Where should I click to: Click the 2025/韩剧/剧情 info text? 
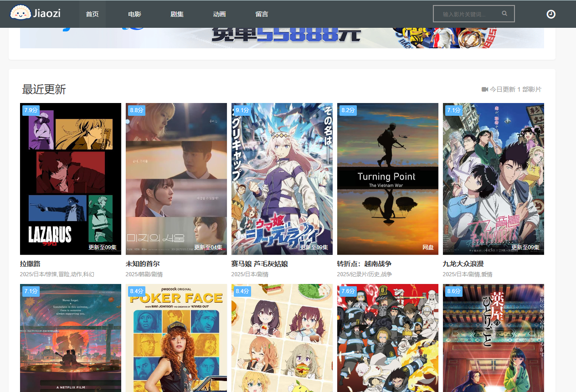click(144, 274)
